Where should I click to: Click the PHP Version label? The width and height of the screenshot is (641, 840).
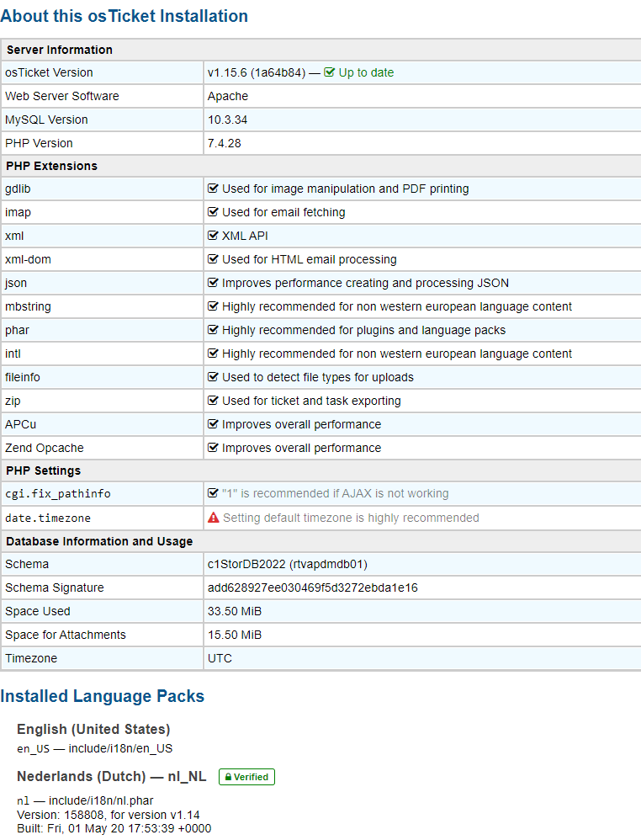[39, 143]
